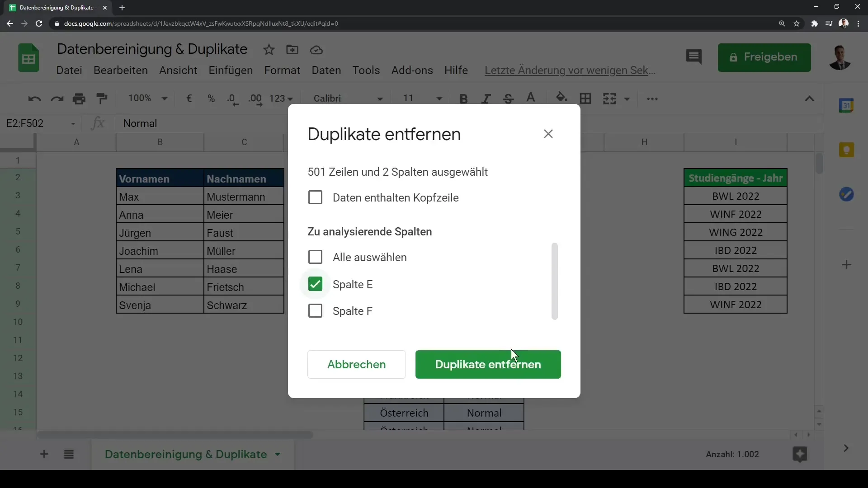The image size is (868, 488).
Task: Open a new browser tab
Action: tap(122, 8)
